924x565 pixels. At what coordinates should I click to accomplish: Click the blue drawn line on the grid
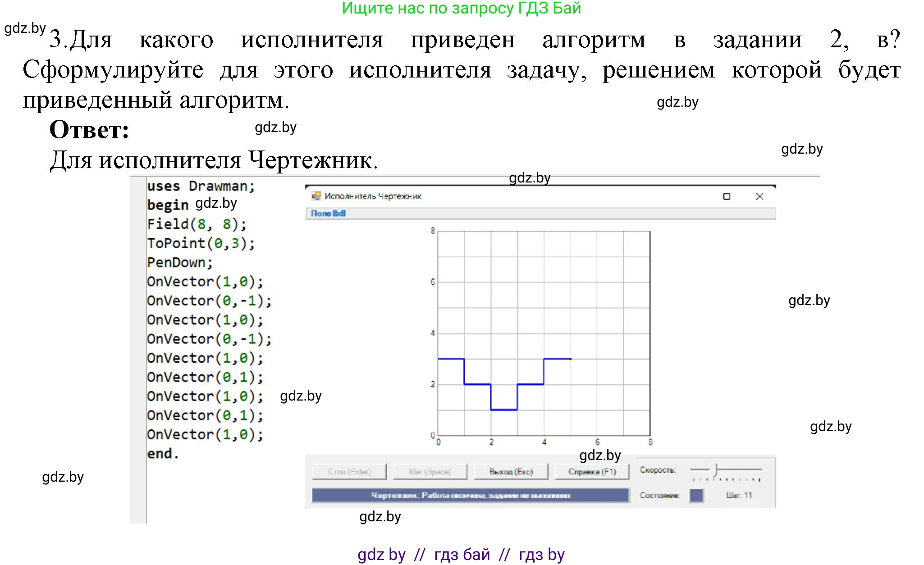pos(504,410)
